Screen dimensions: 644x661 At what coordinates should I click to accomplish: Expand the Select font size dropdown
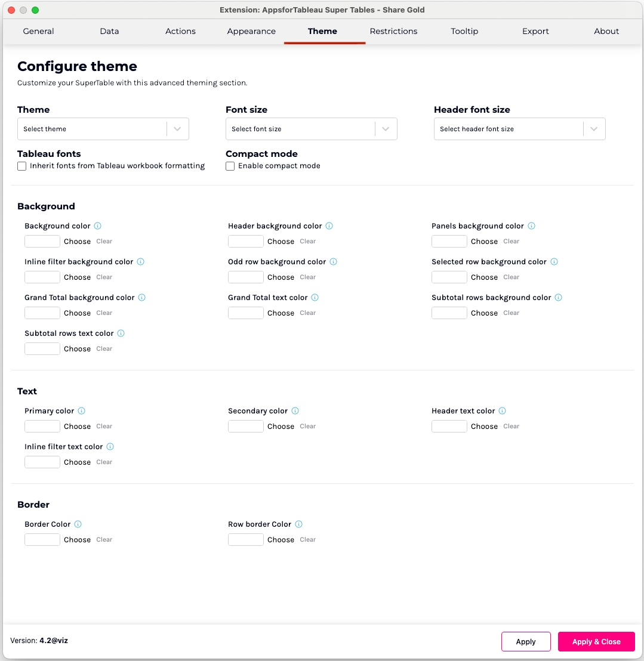pos(311,129)
